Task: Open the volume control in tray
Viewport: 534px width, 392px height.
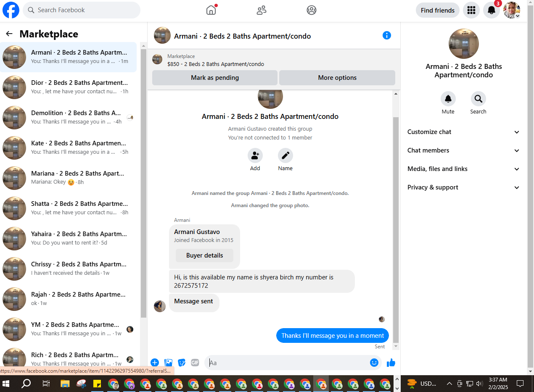Action: [x=480, y=384]
